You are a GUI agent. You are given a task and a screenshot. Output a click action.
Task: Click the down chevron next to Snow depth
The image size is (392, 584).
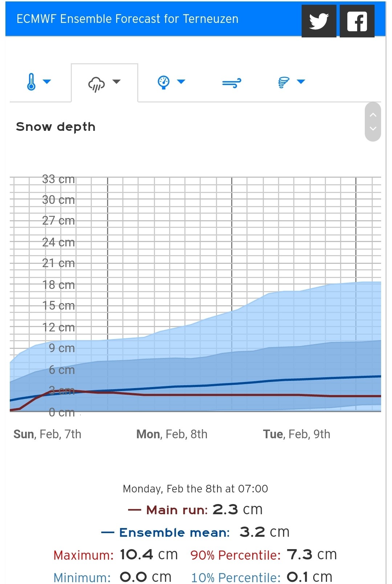(x=373, y=128)
